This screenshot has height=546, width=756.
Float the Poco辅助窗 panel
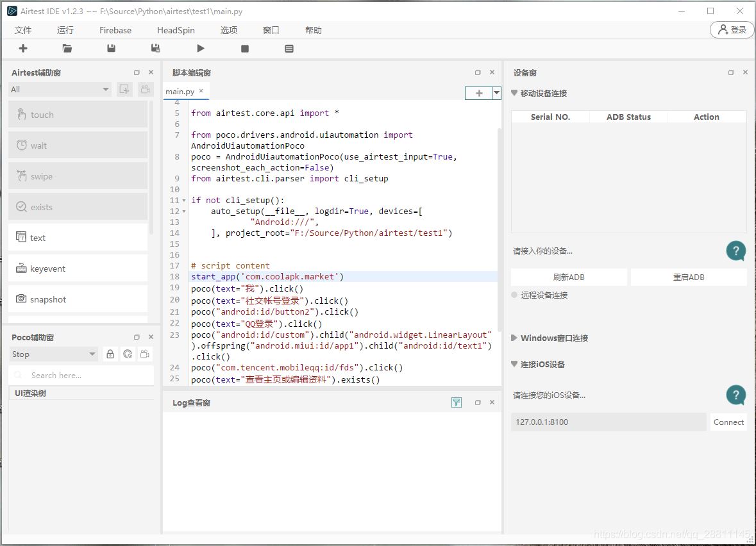(137, 337)
